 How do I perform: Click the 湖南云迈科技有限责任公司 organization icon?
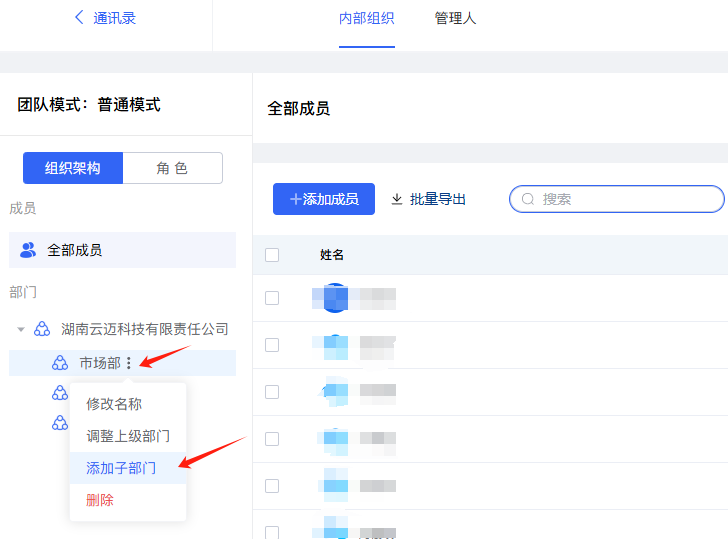pyautogui.click(x=42, y=329)
